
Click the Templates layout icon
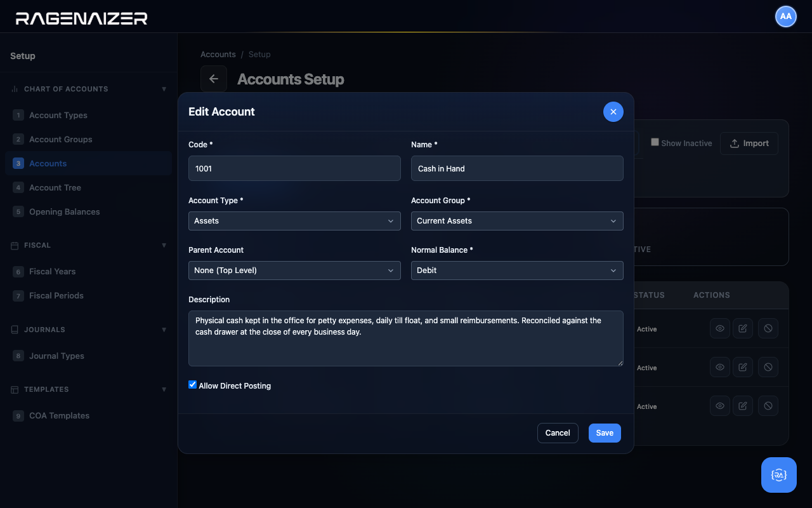tap(15, 389)
